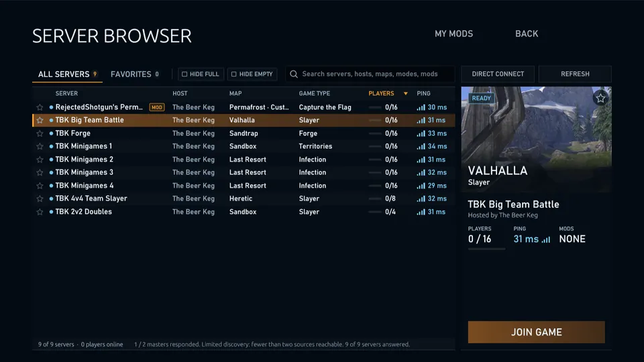Click signal bars on TBK Forge row
This screenshot has height=362, width=644.
421,133
